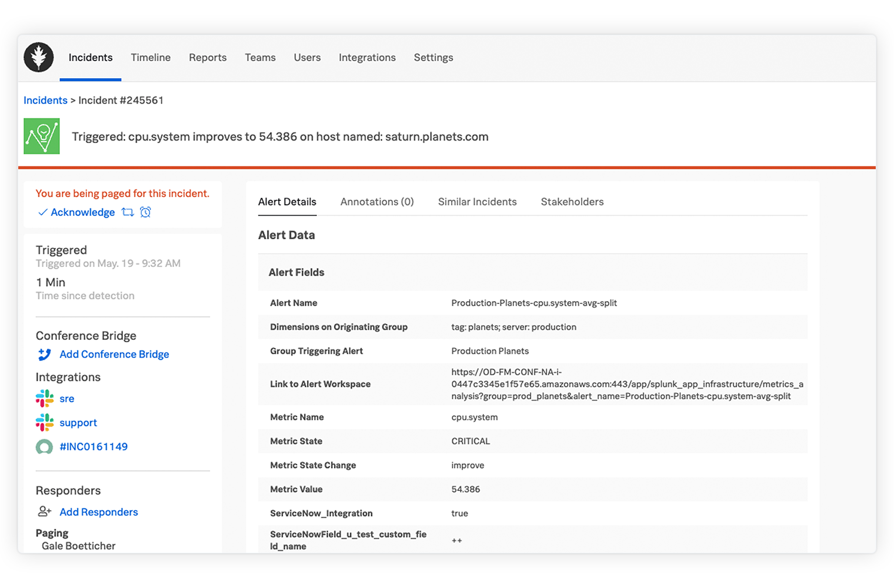Click the Slack icon beside sre
Viewport: 894px width, 588px height.
click(x=44, y=399)
